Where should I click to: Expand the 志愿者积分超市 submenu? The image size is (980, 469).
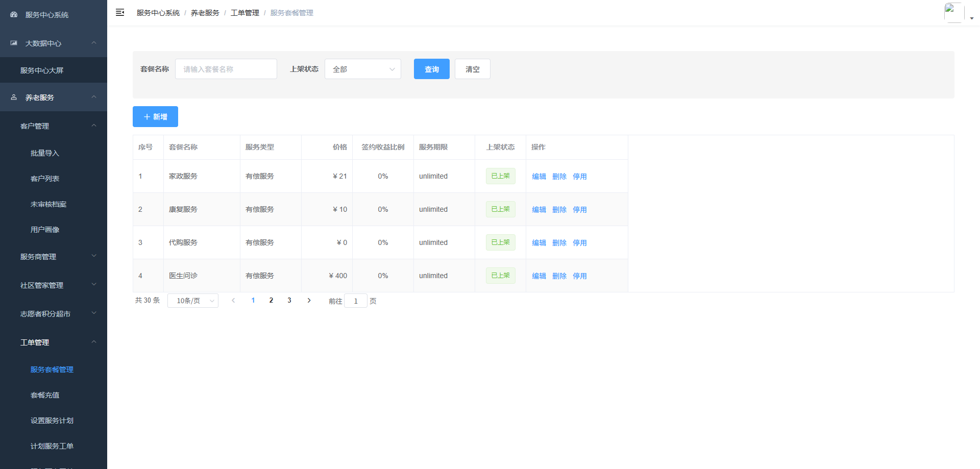(54, 314)
